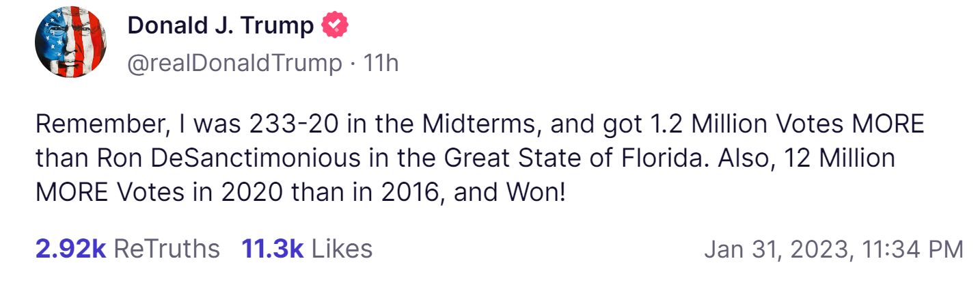The width and height of the screenshot is (980, 287).
Task: Click the flag-themed profile avatar
Action: tap(70, 43)
